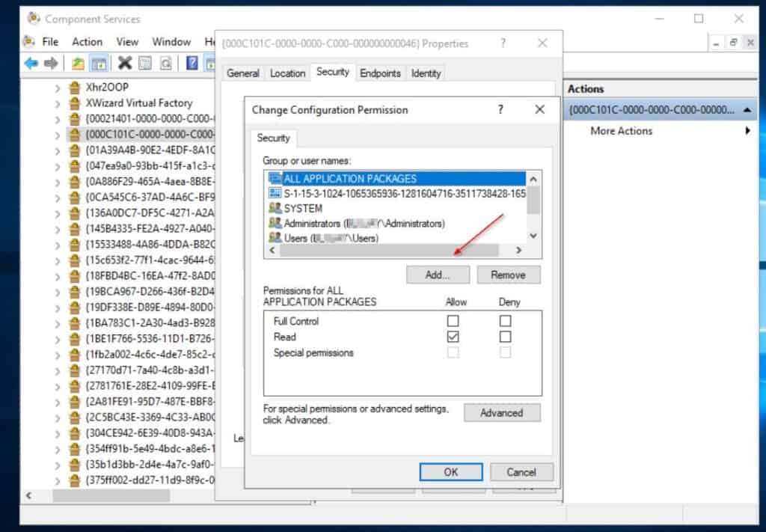
Task: Click the console tree horizontal scrollbar thumb
Action: tap(111, 496)
